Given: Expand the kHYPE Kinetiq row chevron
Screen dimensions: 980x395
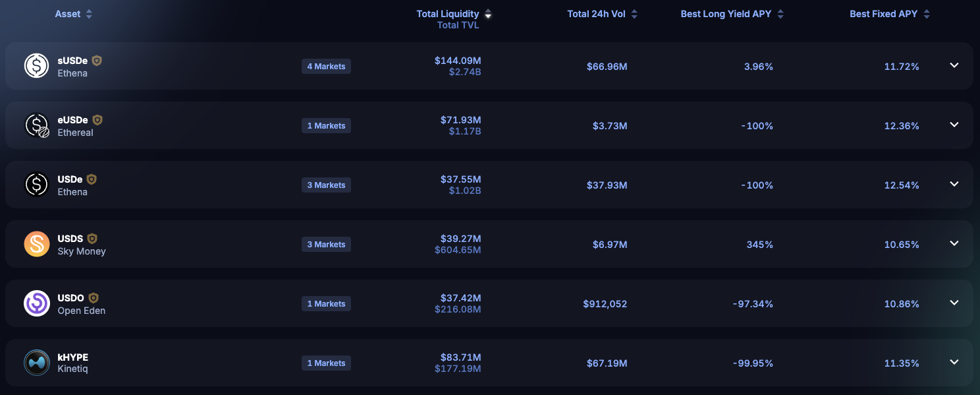Looking at the screenshot, I should point(954,362).
